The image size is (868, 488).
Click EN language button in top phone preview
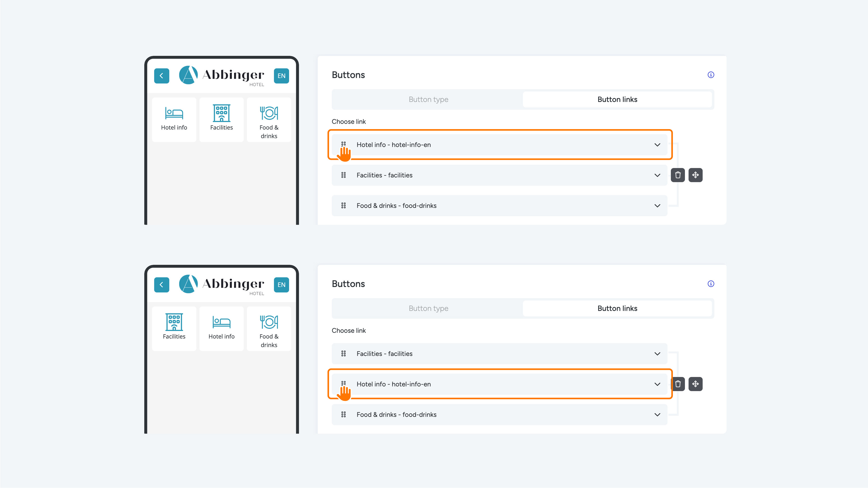[281, 76]
